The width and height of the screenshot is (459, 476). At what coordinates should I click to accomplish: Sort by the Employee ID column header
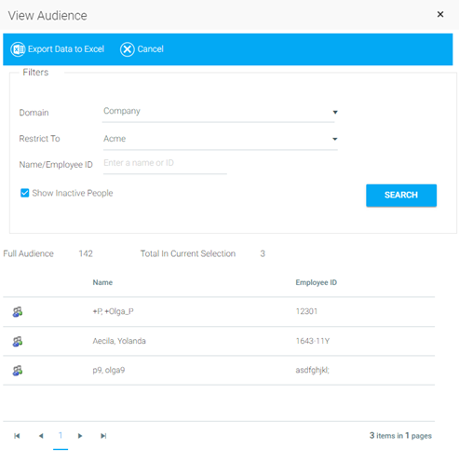317,282
